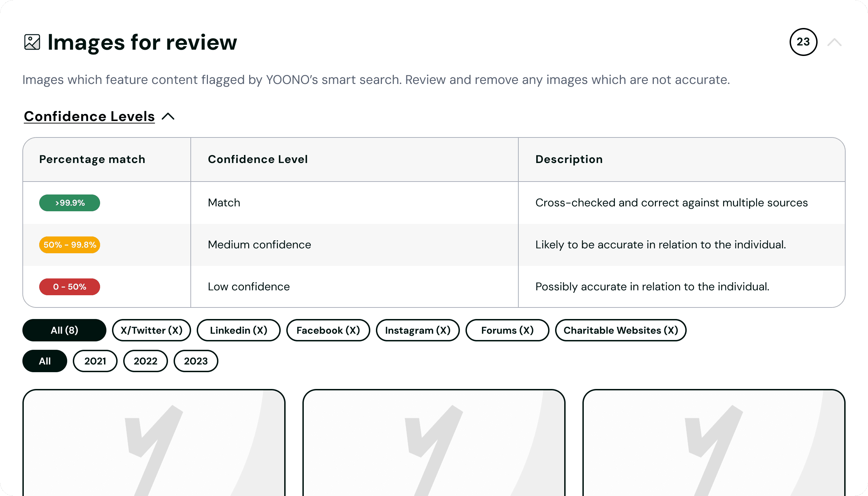Image resolution: width=868 pixels, height=496 pixels.
Task: Filter images by X/Twitter
Action: point(152,330)
